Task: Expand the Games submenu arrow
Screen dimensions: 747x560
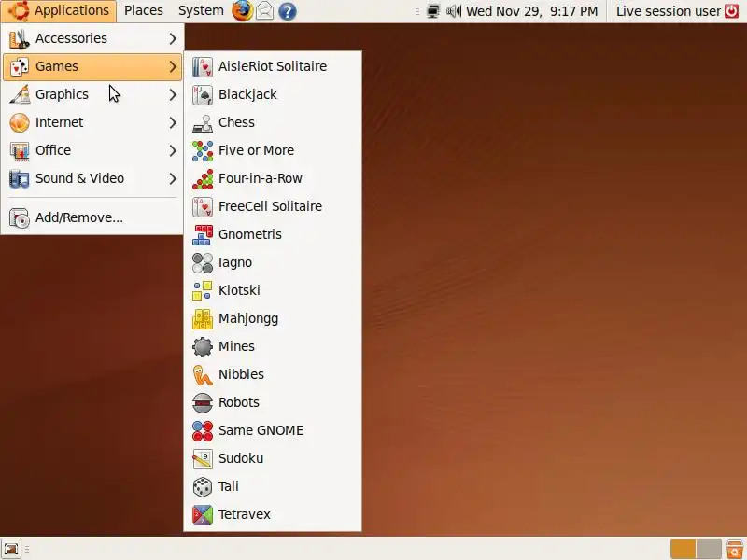Action: 173,66
